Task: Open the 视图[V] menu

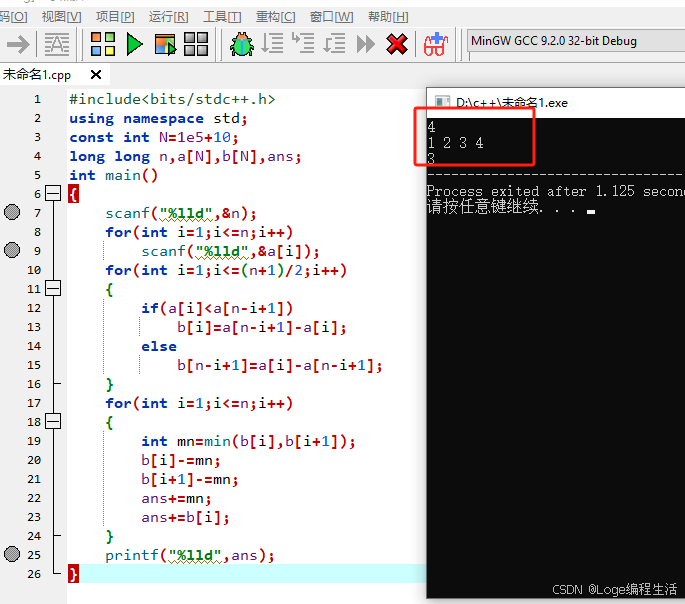Action: [62, 17]
